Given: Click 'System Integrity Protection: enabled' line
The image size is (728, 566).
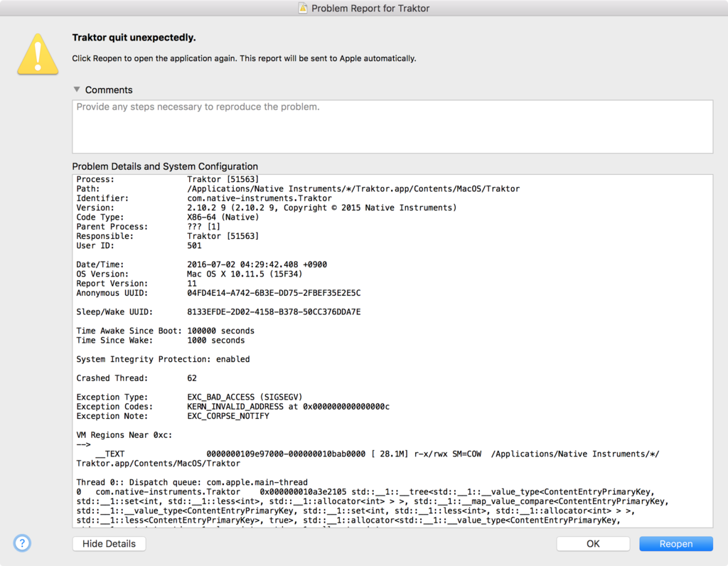Looking at the screenshot, I should pyautogui.click(x=163, y=359).
